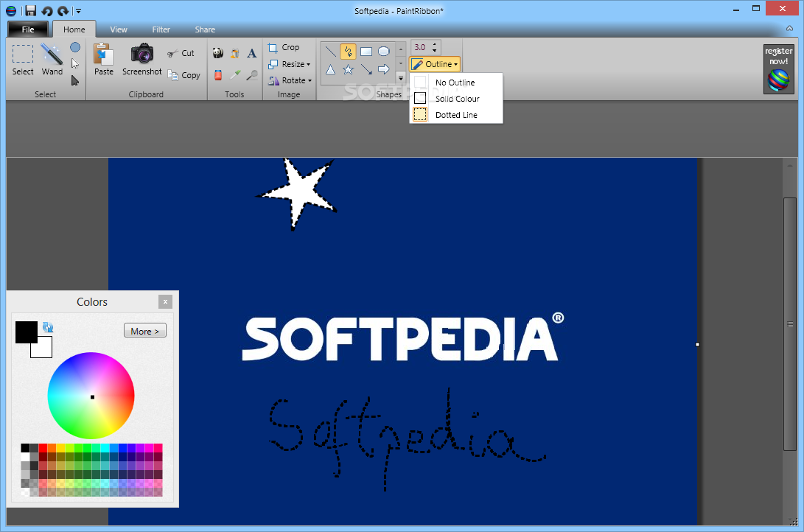The image size is (804, 532).
Task: Click the PaintRibbon application icon
Action: tap(11, 10)
